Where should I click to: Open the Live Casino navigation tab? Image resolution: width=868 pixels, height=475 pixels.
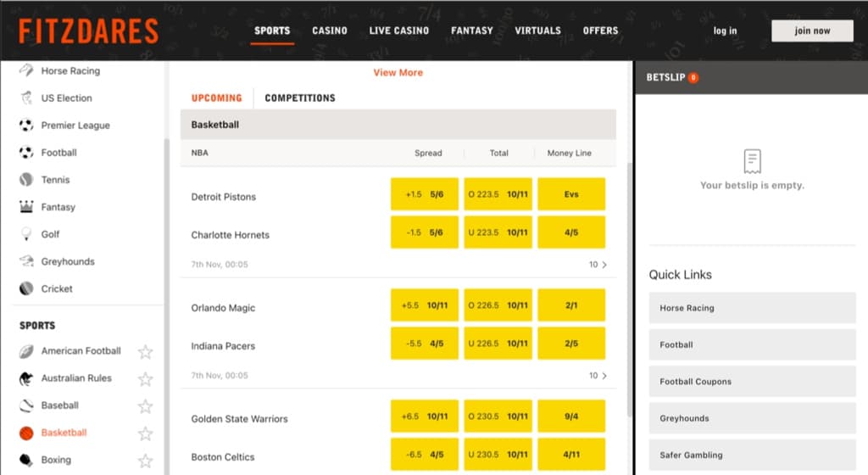click(x=398, y=31)
